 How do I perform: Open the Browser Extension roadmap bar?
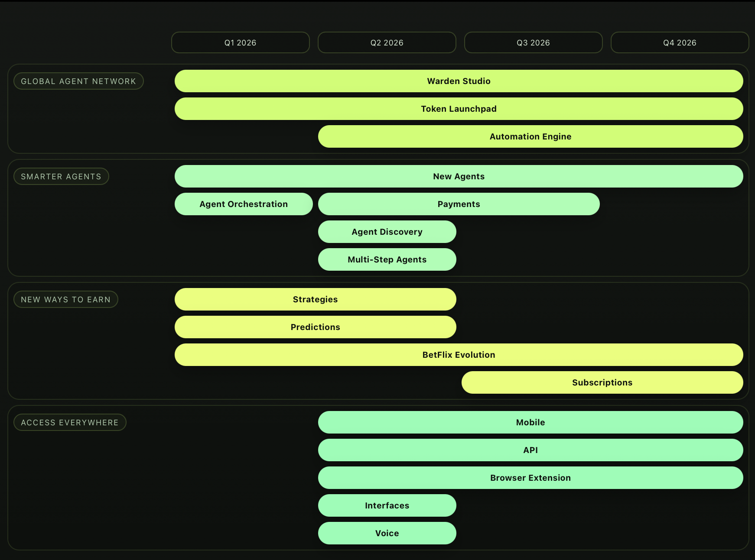pos(530,478)
